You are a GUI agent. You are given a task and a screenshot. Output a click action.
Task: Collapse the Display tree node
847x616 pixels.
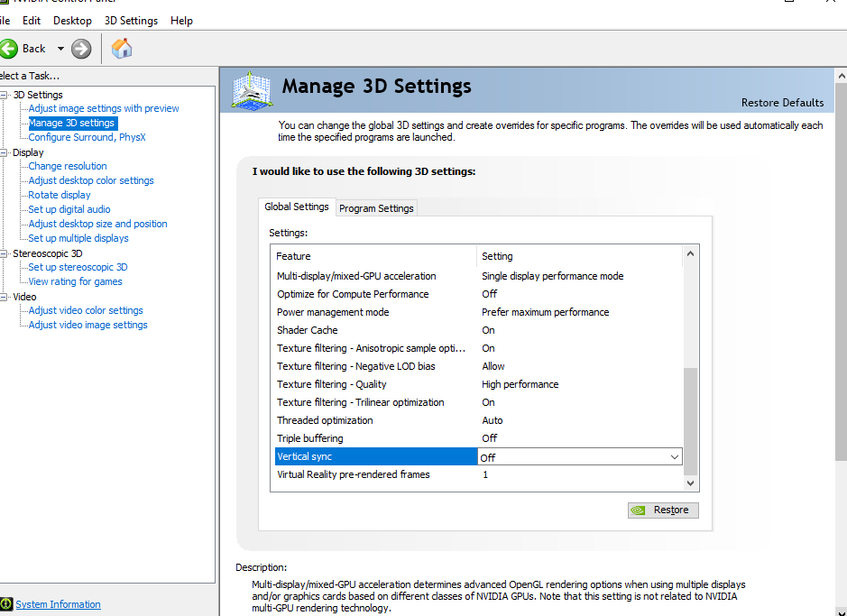pos(4,152)
